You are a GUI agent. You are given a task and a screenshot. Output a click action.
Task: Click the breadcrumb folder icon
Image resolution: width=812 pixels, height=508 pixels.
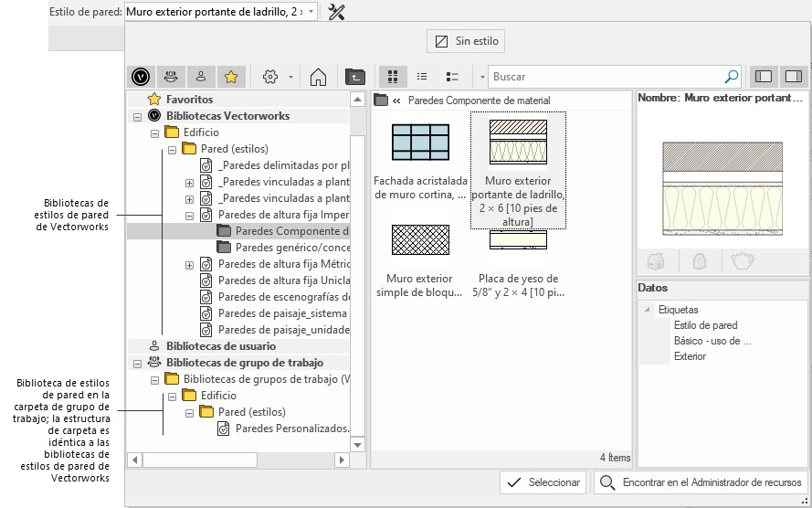(381, 100)
